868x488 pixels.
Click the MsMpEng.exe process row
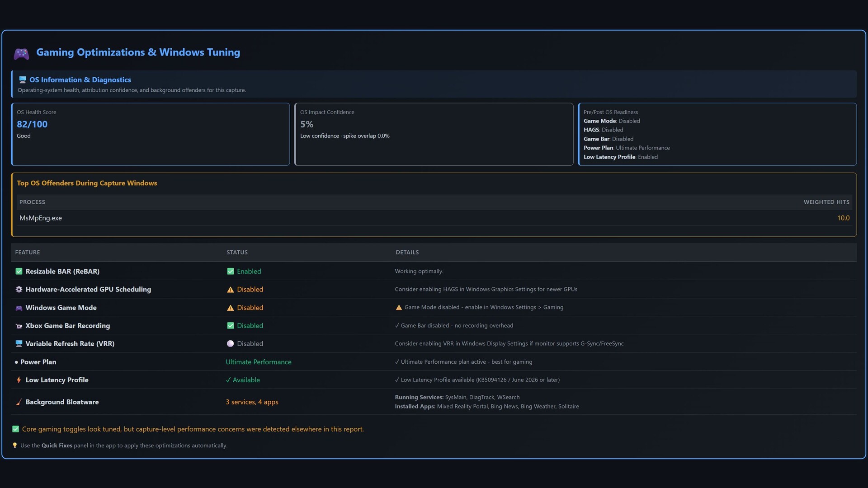tap(434, 218)
